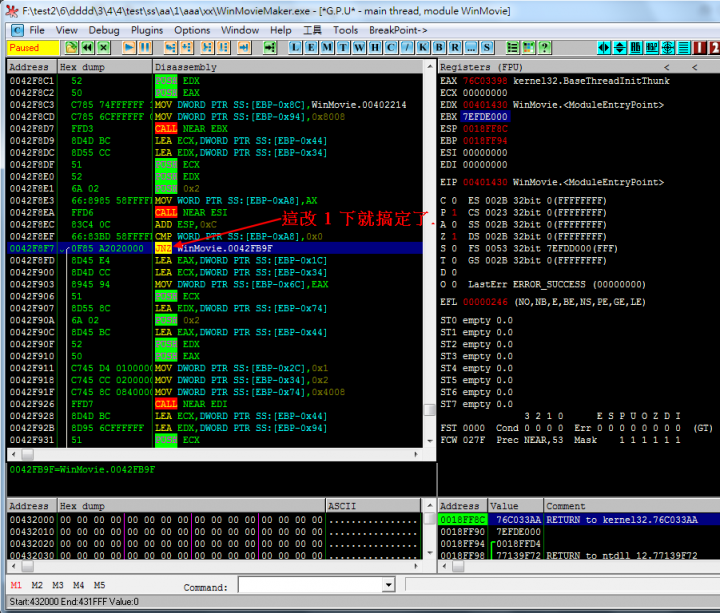Click the MDI system icon beside File
The height and width of the screenshot is (613, 720).
(17, 30)
